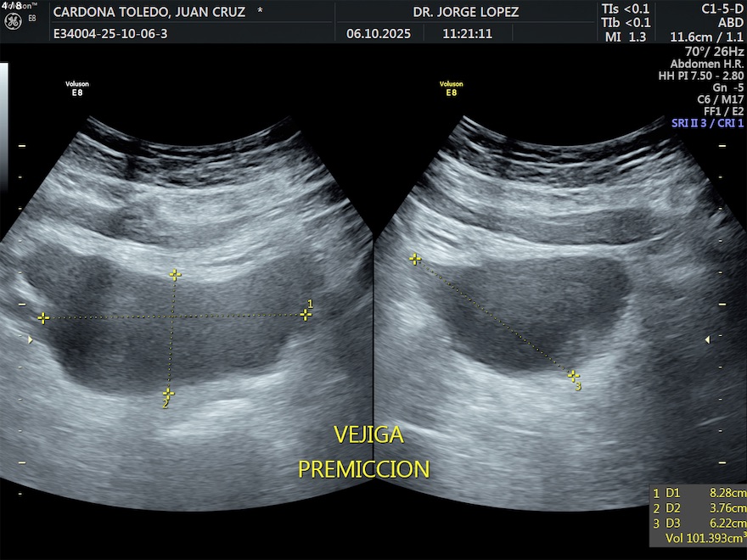Screen dimensions: 747x560
Task: Select the upper-left caliper cross of measurement 3
Action: 415,260
